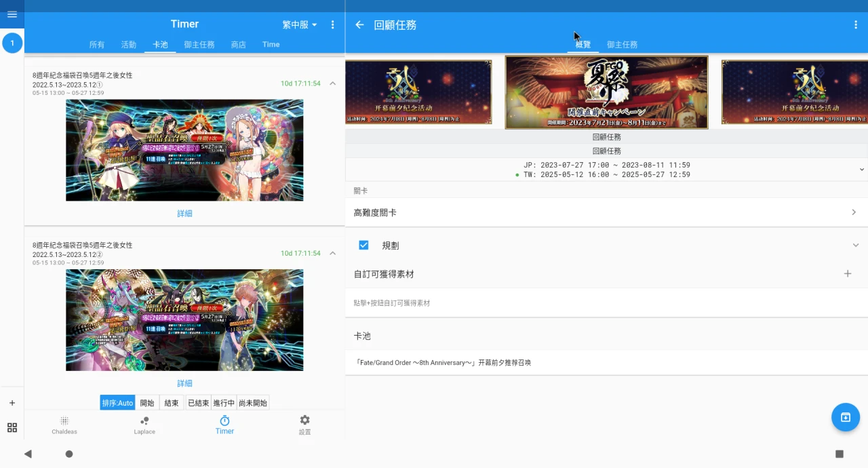Image resolution: width=868 pixels, height=468 pixels.
Task: Switch to the 商店 tab
Action: [238, 45]
